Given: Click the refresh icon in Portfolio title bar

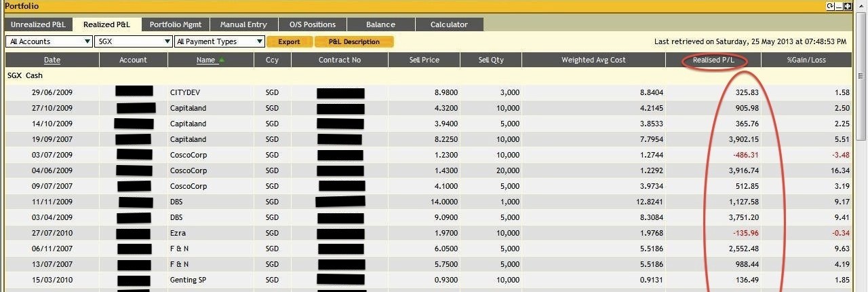Looking at the screenshot, I should coord(830,6).
